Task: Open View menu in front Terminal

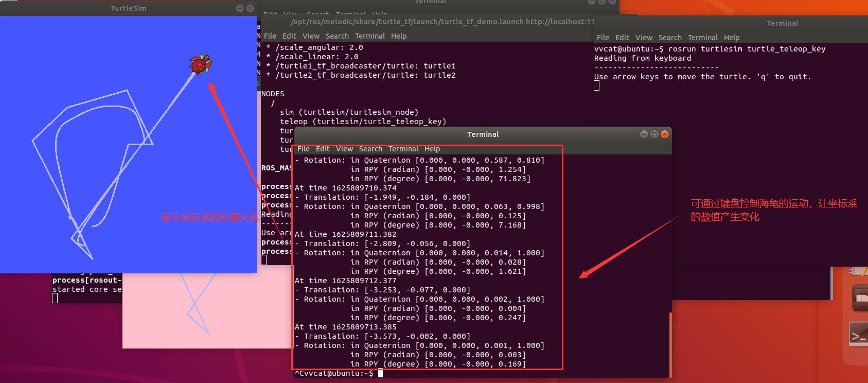Action: pos(344,149)
